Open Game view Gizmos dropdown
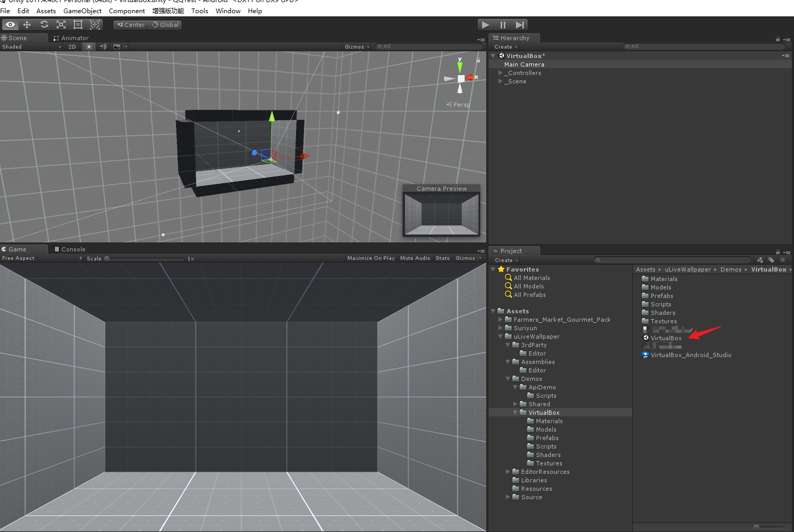 [x=468, y=258]
